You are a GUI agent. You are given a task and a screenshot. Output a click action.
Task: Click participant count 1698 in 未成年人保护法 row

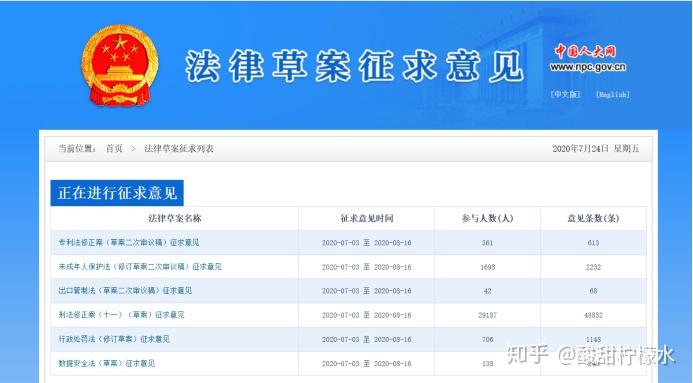click(487, 267)
